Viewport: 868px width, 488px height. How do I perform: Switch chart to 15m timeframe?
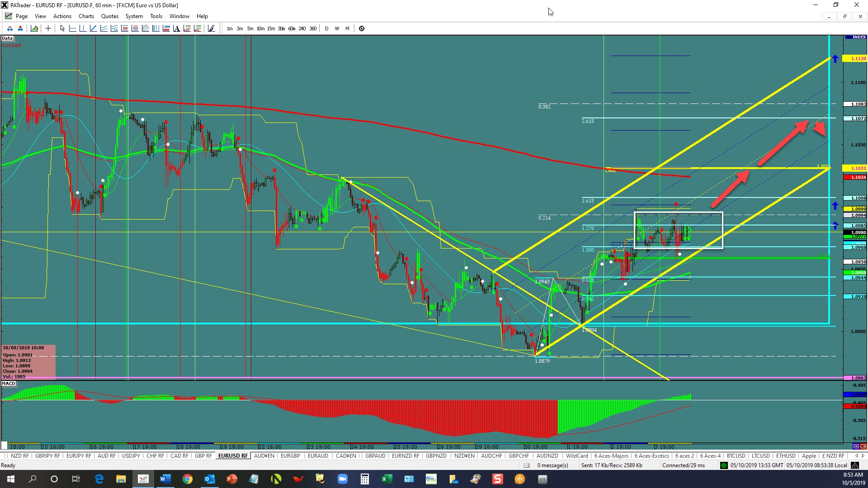click(x=271, y=28)
